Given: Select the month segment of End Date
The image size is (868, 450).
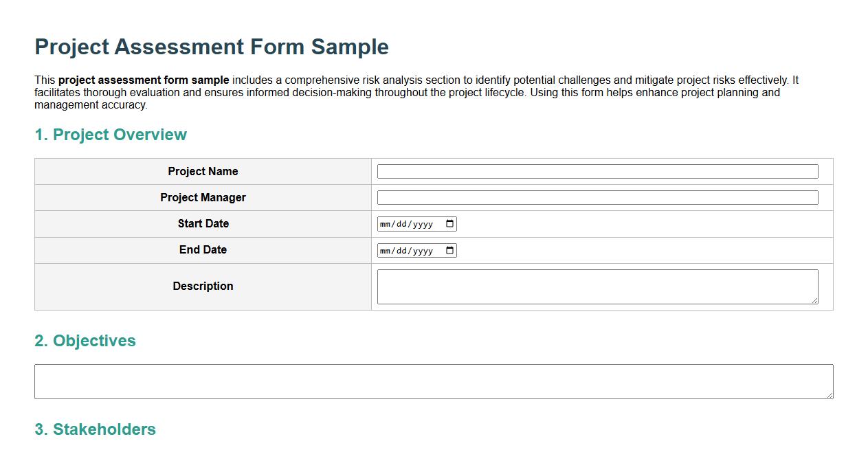Looking at the screenshot, I should [x=386, y=250].
